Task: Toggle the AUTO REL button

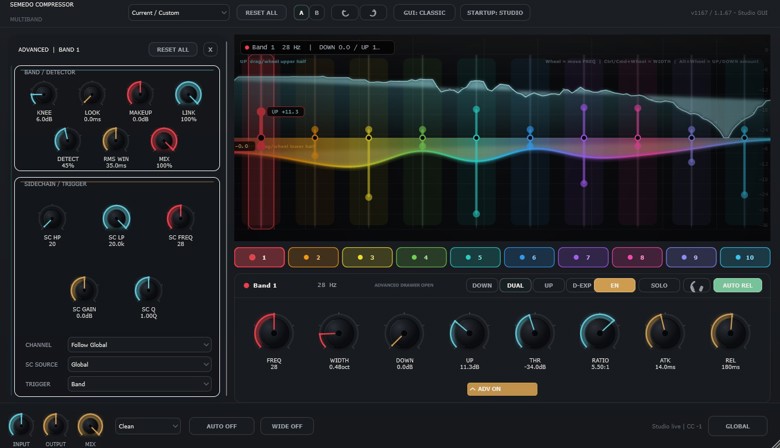Action: click(x=737, y=286)
